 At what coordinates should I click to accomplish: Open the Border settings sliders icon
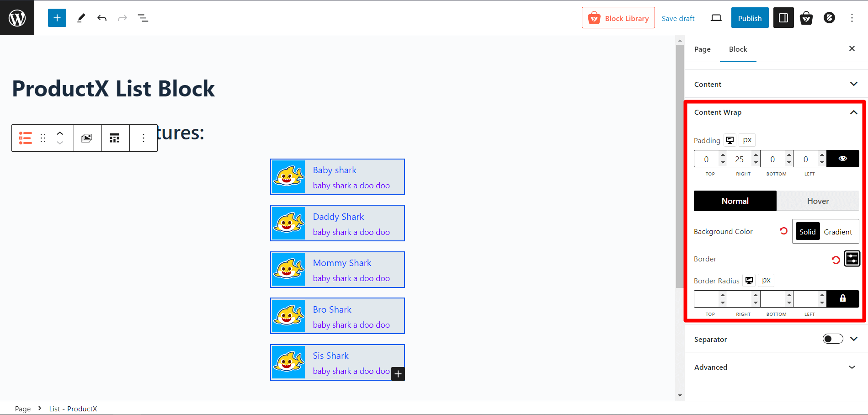(852, 259)
